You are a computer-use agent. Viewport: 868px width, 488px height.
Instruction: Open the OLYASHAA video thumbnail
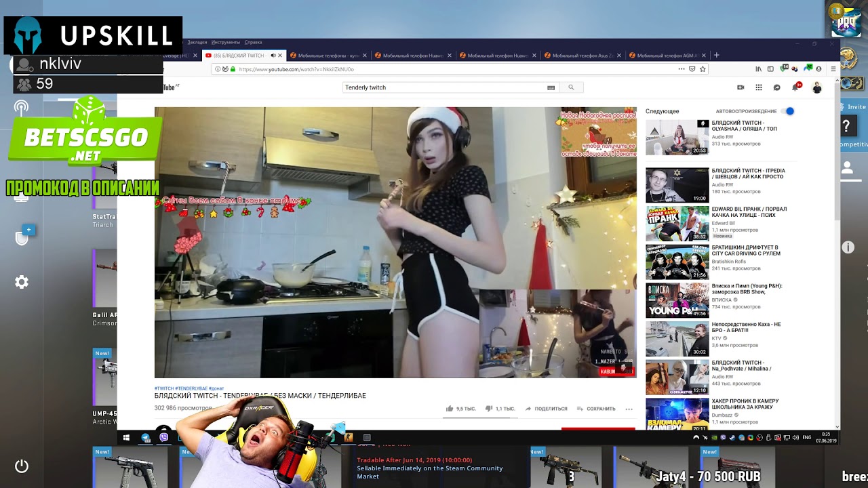(677, 138)
